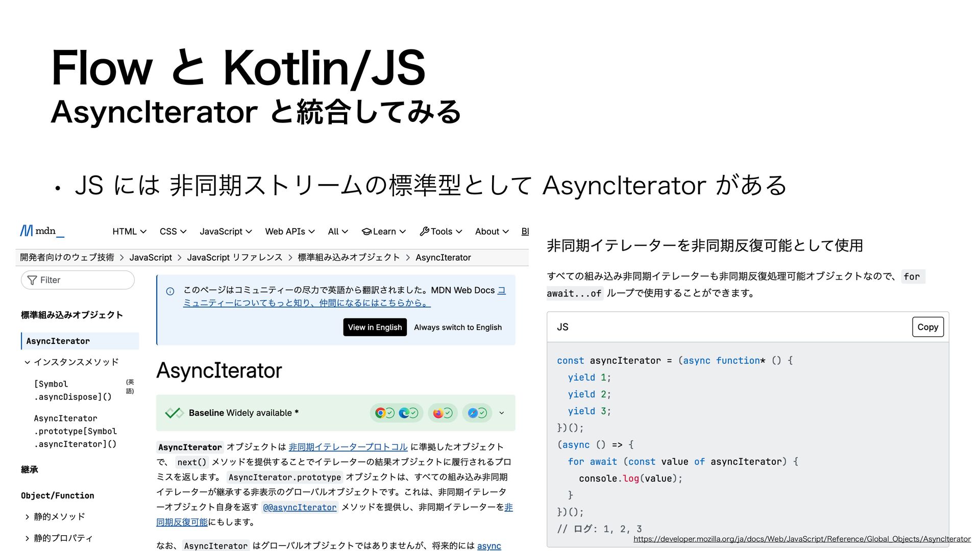Open the About dropdown menu

tap(492, 232)
